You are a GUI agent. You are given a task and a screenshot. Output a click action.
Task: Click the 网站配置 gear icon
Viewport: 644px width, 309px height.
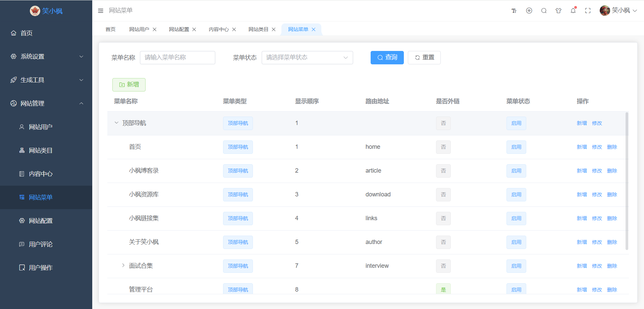pos(22,221)
